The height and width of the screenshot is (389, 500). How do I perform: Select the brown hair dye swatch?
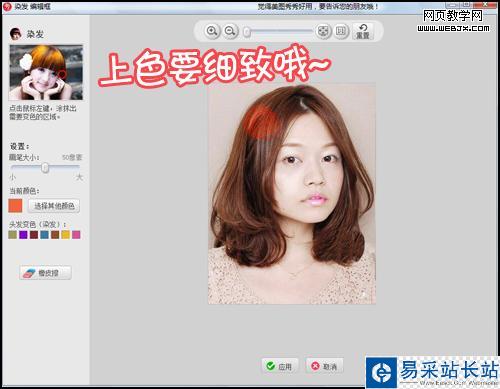coord(55,235)
